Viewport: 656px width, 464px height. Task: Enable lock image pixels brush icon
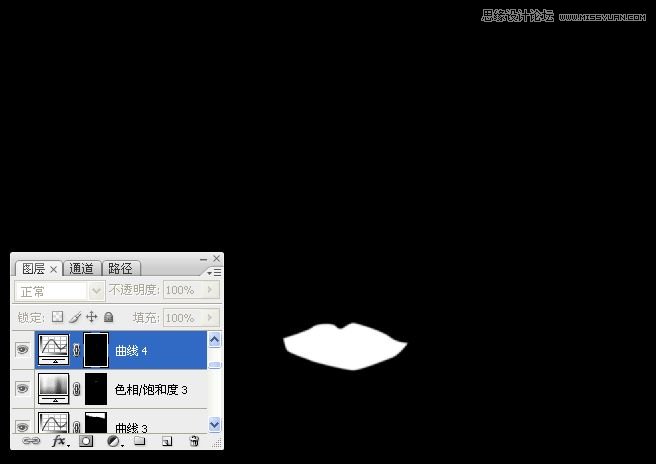click(74, 317)
